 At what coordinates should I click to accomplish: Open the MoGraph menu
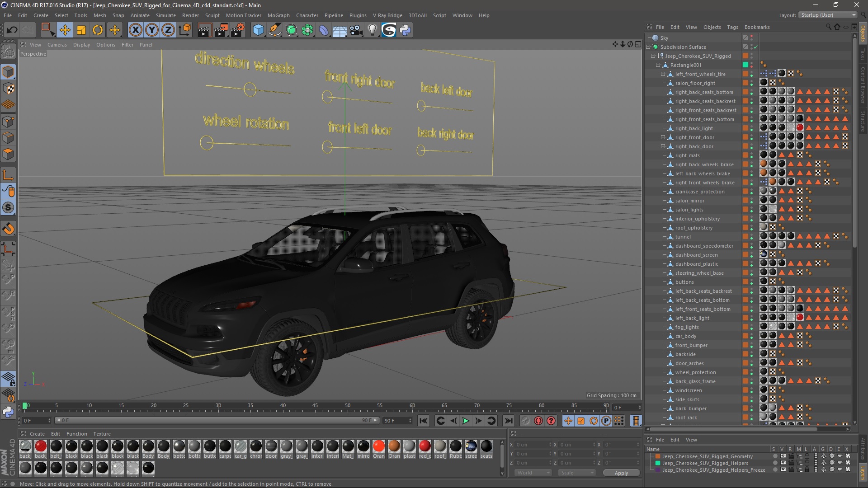pos(278,15)
